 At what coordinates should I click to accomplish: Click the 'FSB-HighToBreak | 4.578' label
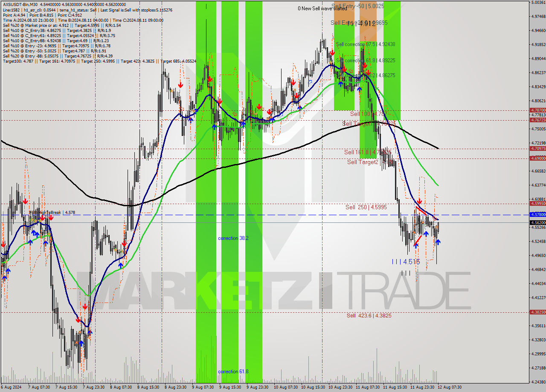[x=52, y=212]
